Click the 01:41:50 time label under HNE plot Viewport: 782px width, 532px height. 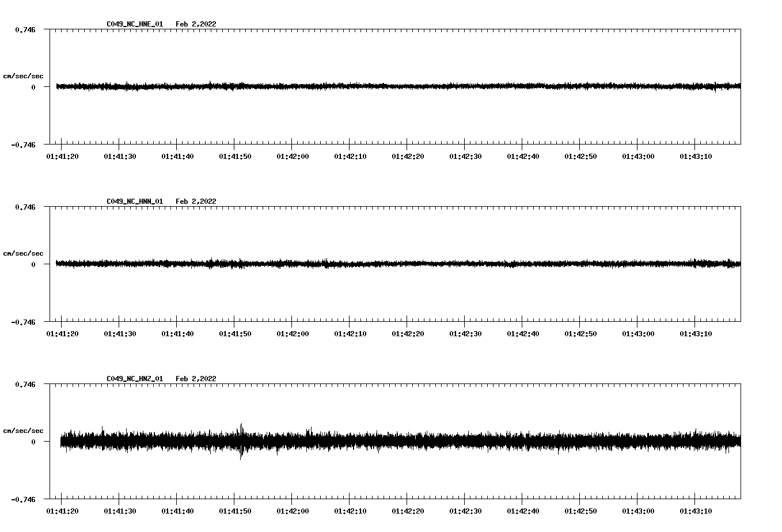click(235, 157)
